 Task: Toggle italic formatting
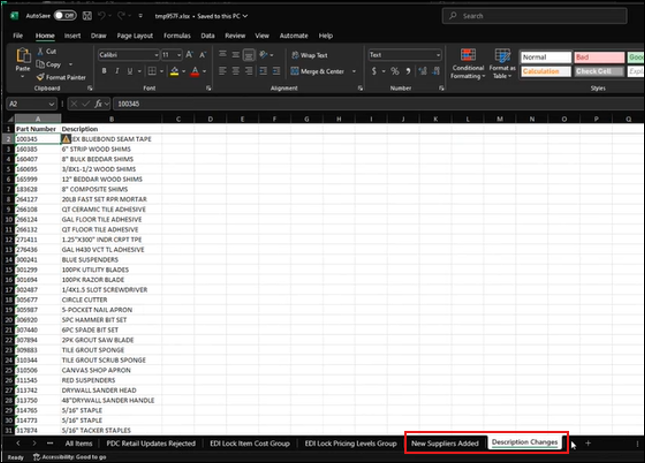click(117, 72)
